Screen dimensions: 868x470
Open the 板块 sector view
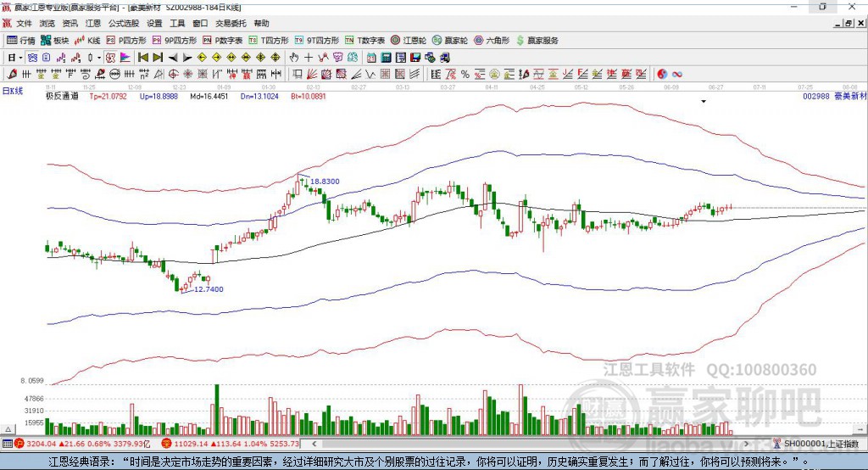pos(54,41)
